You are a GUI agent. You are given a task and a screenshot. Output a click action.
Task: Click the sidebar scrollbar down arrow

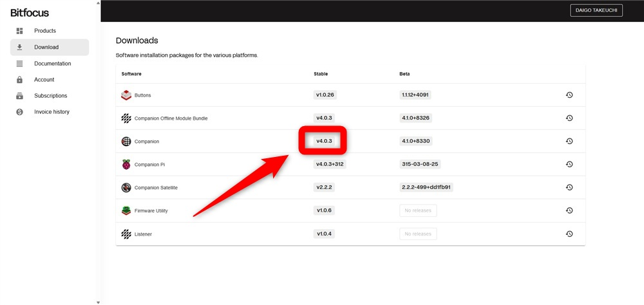click(98, 302)
